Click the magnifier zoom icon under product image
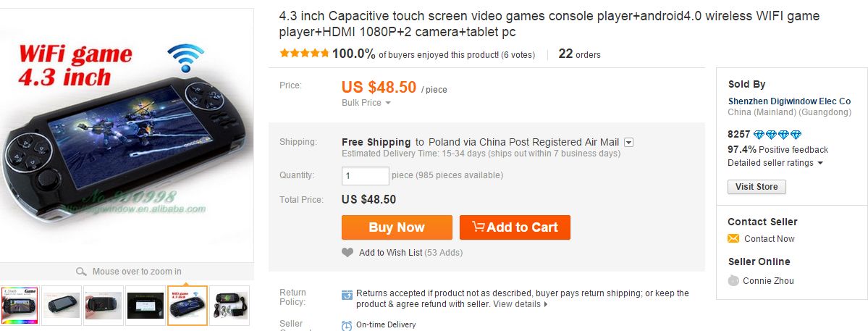Viewport: 868px width, 331px height. 82,272
